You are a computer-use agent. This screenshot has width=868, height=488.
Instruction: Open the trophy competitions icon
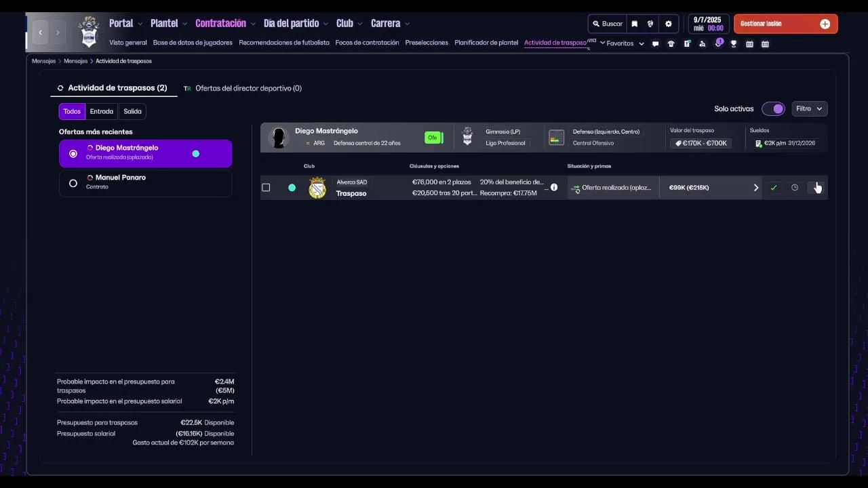[734, 44]
